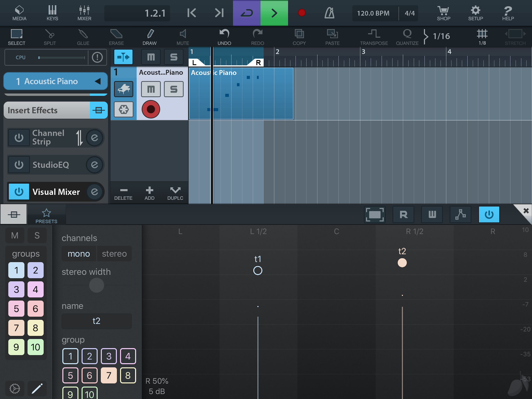
Task: Open the 1/8 grid setting
Action: [482, 37]
